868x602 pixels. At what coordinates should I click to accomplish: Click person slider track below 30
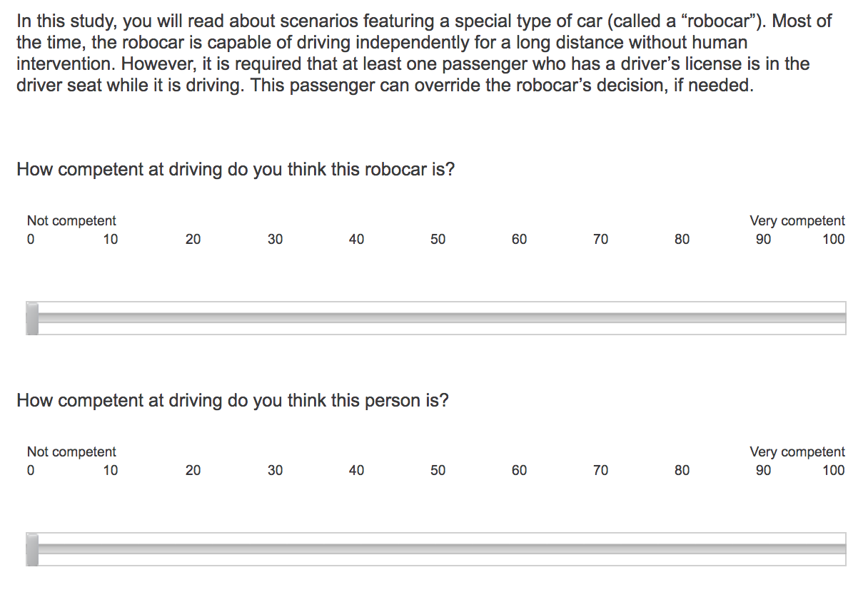click(x=276, y=549)
